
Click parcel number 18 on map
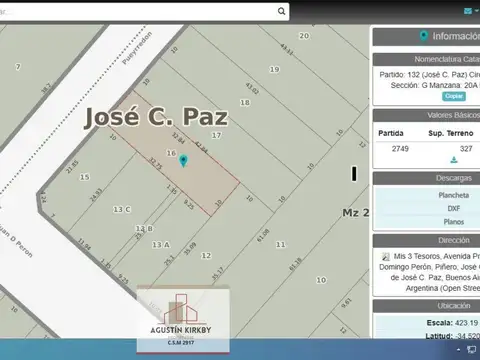tap(245, 102)
